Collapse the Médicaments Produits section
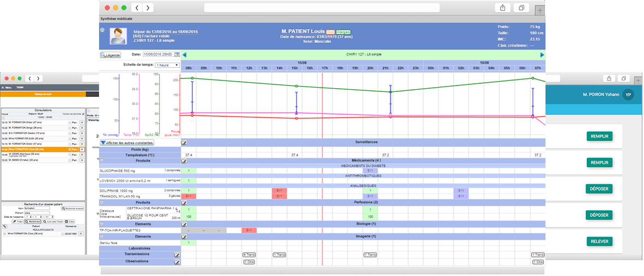Screen dimensions: 644x276 click(102, 160)
